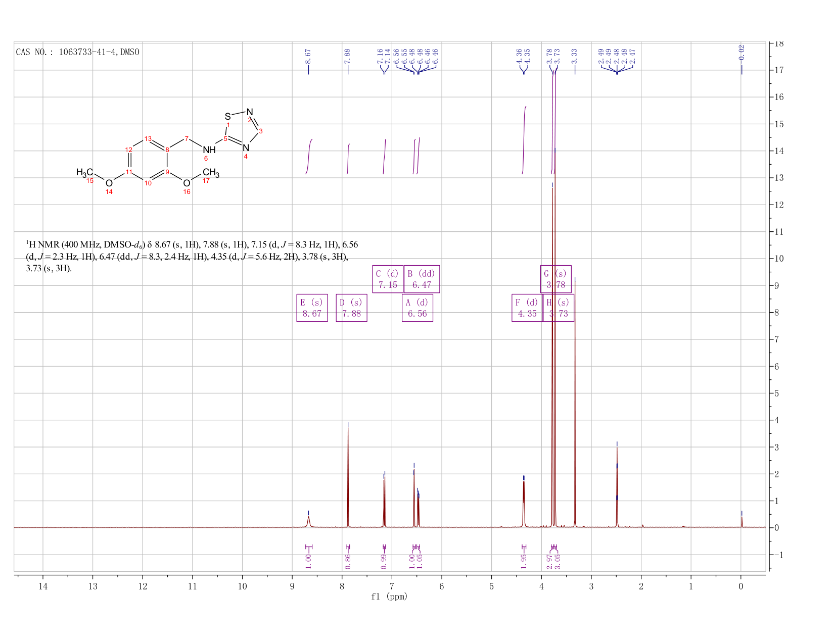Click the A (d) 6.56 multiplet label
Screen dimensions: 834x644
(418, 308)
